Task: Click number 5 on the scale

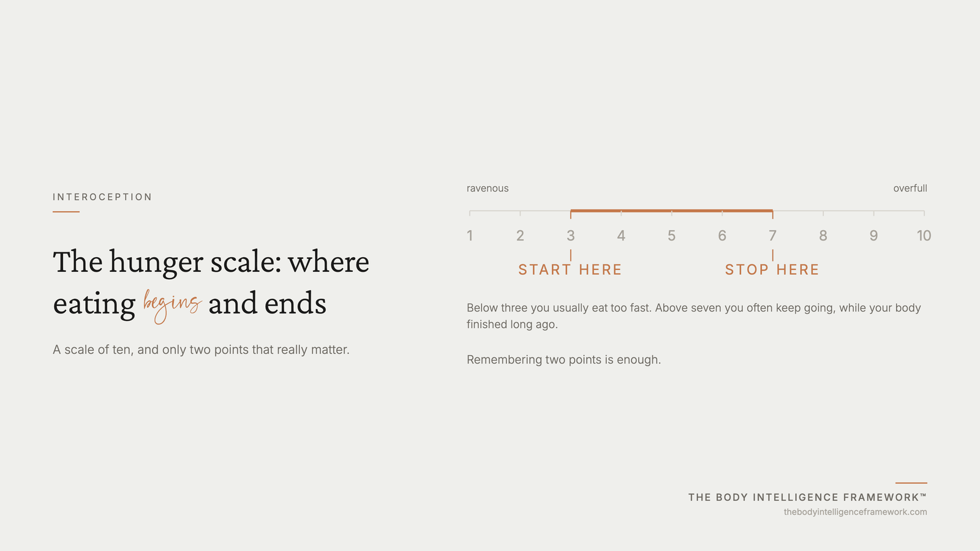Action: coord(671,236)
